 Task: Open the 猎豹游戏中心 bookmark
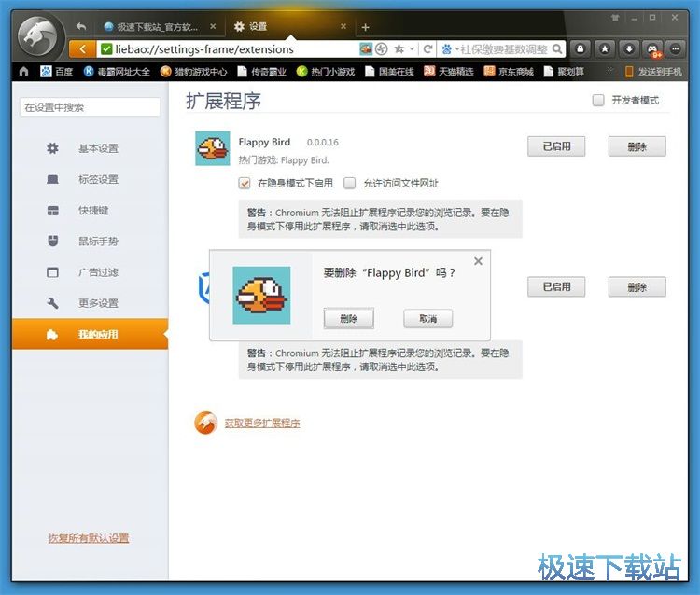click(193, 72)
